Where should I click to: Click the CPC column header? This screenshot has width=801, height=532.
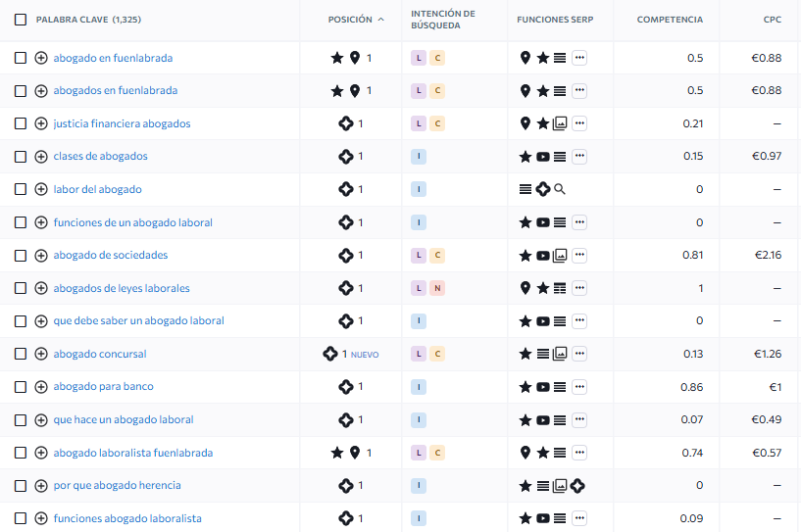[x=772, y=20]
